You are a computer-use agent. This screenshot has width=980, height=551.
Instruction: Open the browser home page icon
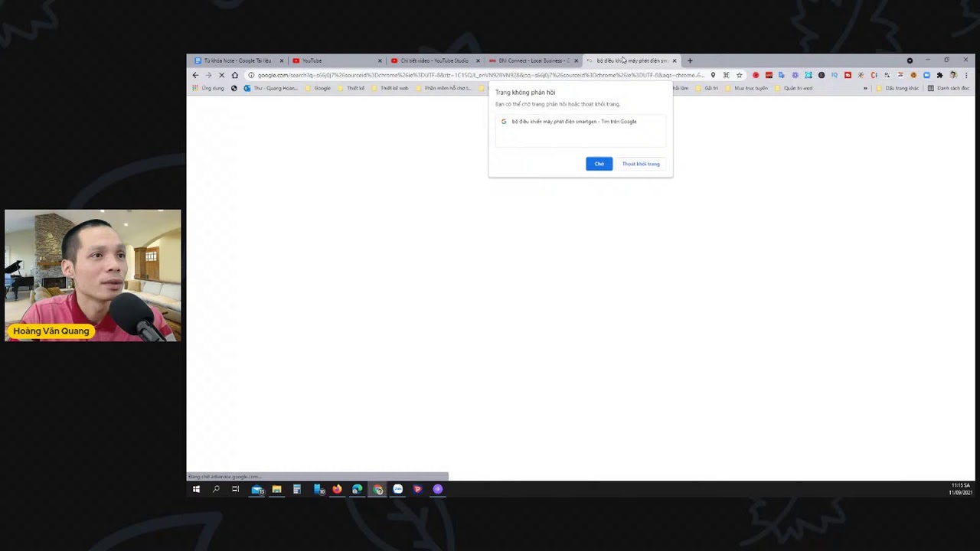point(235,75)
